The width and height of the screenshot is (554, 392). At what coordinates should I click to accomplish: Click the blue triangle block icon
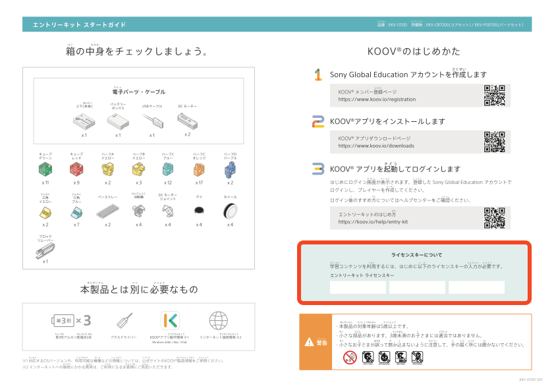pyautogui.click(x=76, y=212)
